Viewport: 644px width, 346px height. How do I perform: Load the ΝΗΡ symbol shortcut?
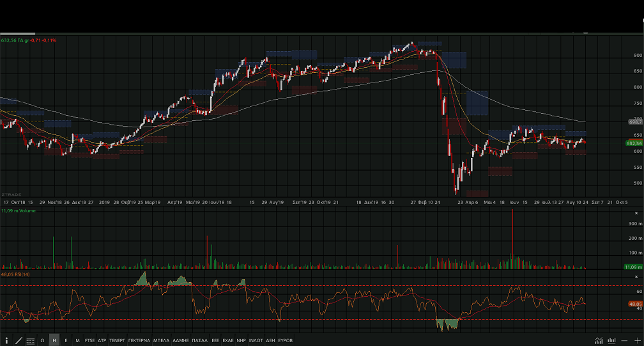(241, 341)
